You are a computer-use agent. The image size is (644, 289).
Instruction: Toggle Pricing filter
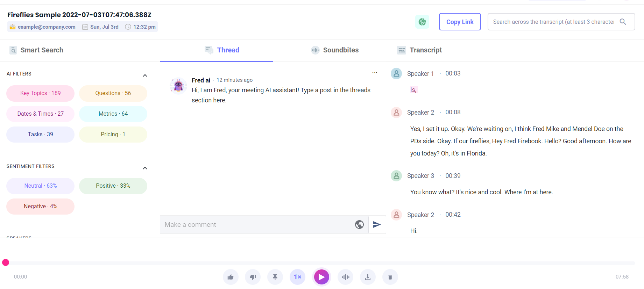(113, 135)
